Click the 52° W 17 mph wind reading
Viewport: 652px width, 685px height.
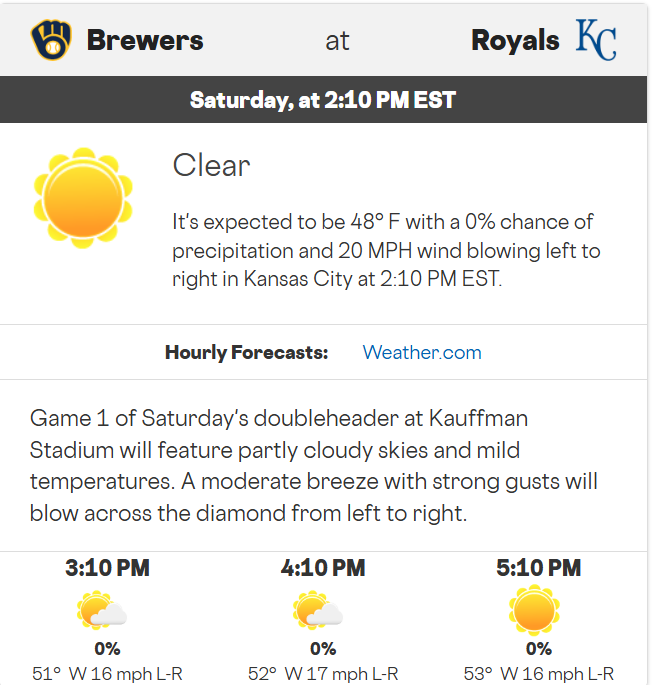(x=323, y=673)
